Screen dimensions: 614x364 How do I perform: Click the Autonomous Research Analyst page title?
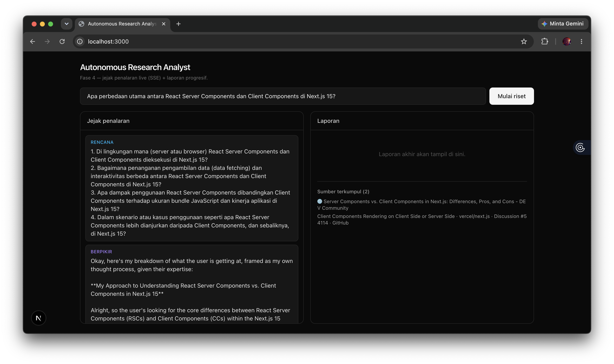click(135, 67)
